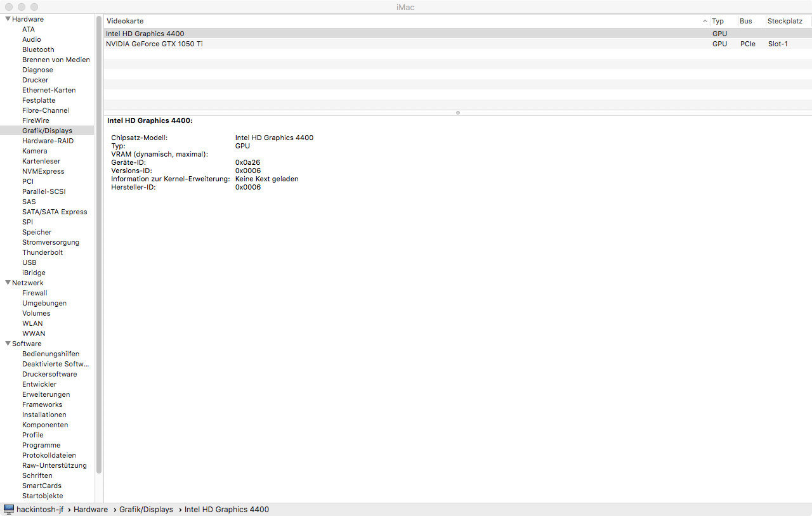Screen dimensions: 812x516
Task: Sort by the Typ column header
Action: pyautogui.click(x=724, y=21)
